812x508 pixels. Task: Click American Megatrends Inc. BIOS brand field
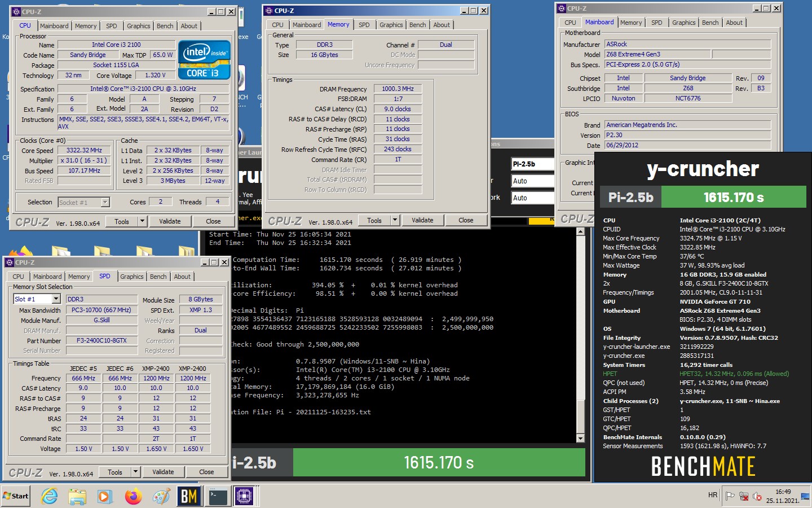(x=687, y=125)
